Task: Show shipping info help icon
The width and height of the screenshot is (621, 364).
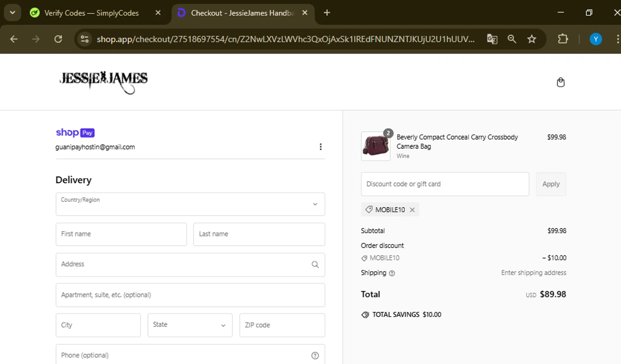Action: [x=392, y=273]
